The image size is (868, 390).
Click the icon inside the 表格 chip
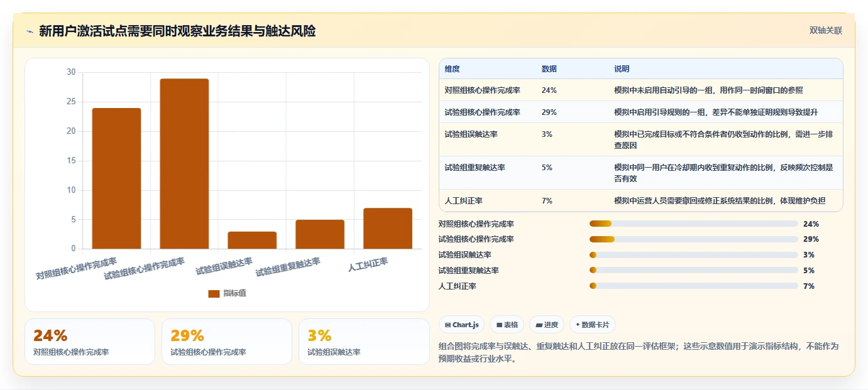pos(499,325)
